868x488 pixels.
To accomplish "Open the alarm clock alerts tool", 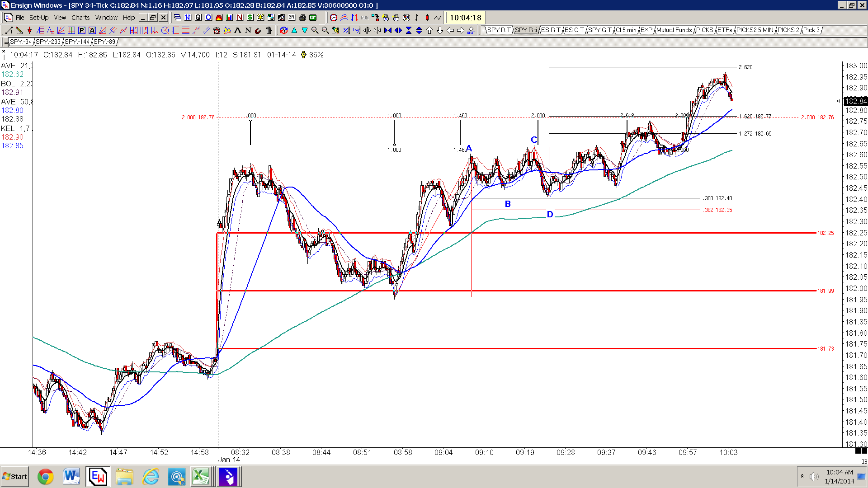I will (217, 30).
